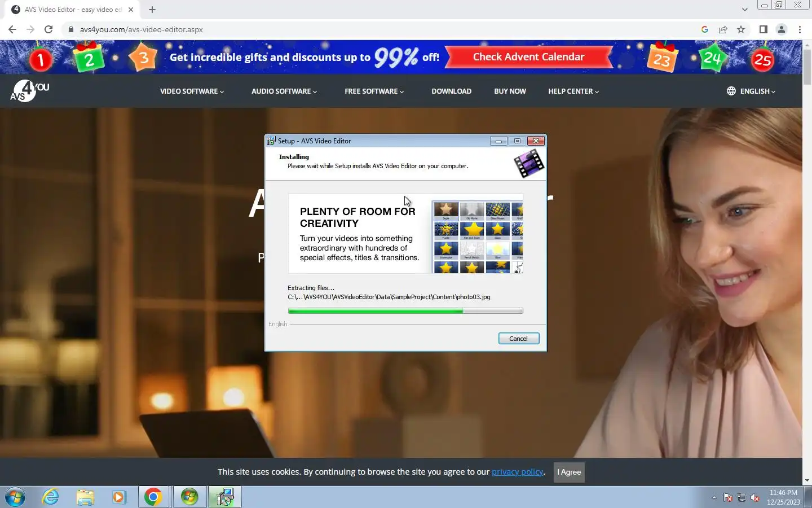
Task: Open Windows Media Player from taskbar
Action: 119,497
